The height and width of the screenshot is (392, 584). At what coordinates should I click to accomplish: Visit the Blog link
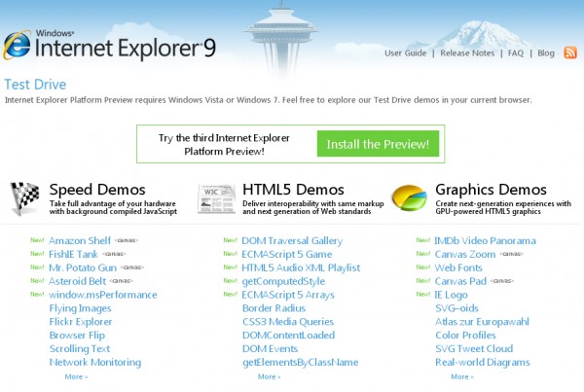[546, 53]
